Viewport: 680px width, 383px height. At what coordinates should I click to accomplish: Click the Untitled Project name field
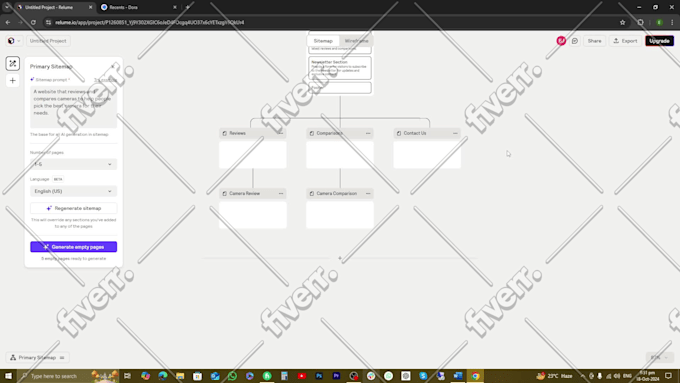click(x=48, y=41)
